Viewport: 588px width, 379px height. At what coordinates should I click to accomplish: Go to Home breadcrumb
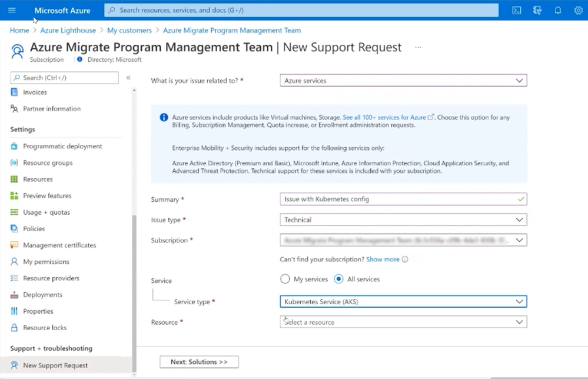[x=19, y=31]
